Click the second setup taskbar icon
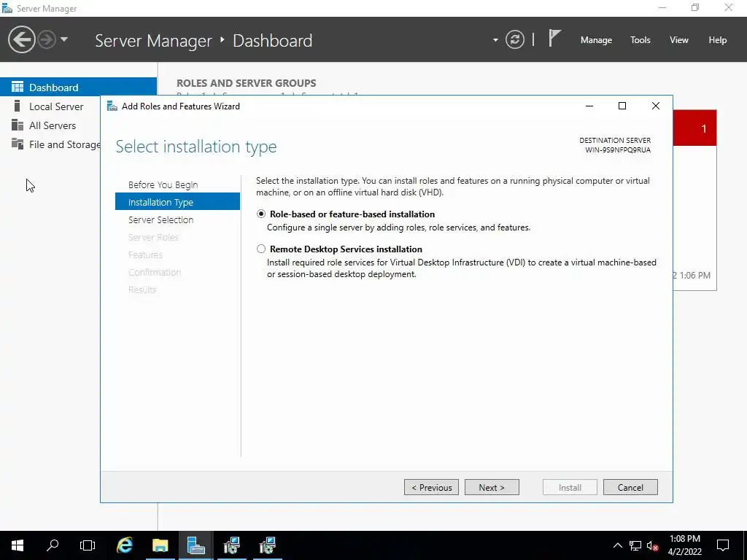Viewport: 747px width, 560px height. [267, 545]
